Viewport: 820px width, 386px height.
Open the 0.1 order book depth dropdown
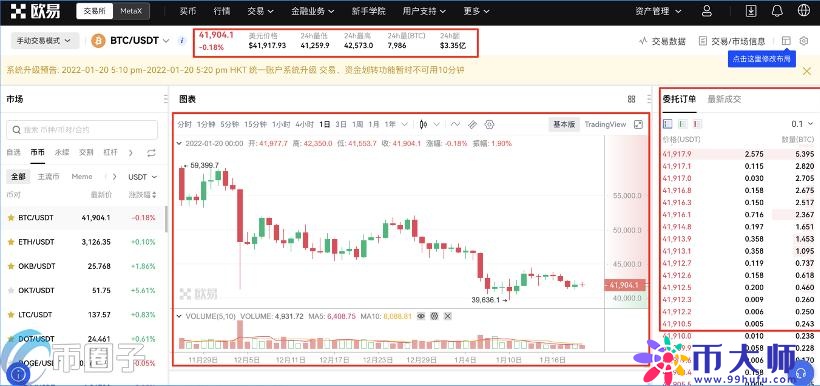pyautogui.click(x=803, y=124)
